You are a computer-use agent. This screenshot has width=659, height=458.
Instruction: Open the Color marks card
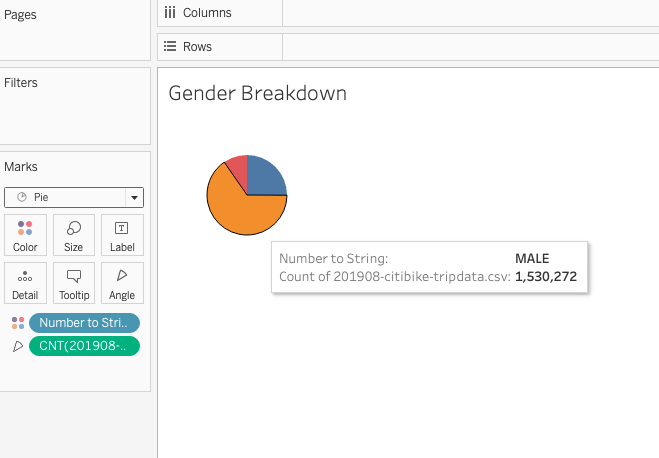click(25, 235)
